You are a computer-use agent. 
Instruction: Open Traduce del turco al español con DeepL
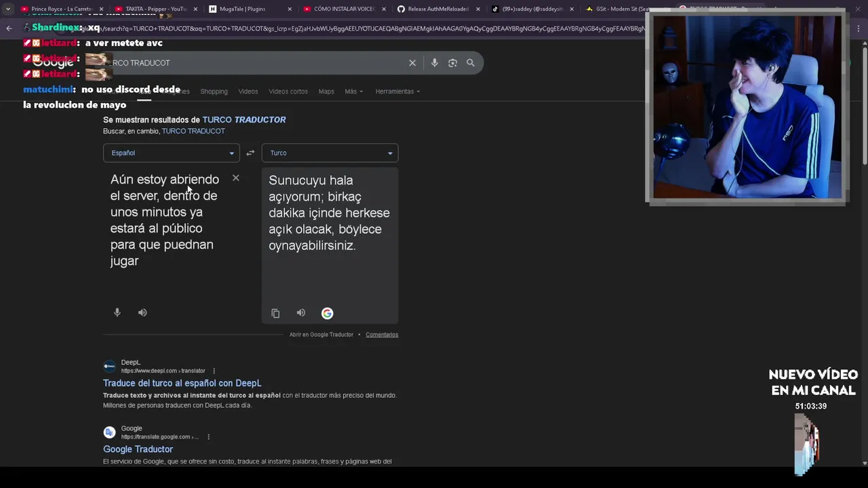click(182, 384)
